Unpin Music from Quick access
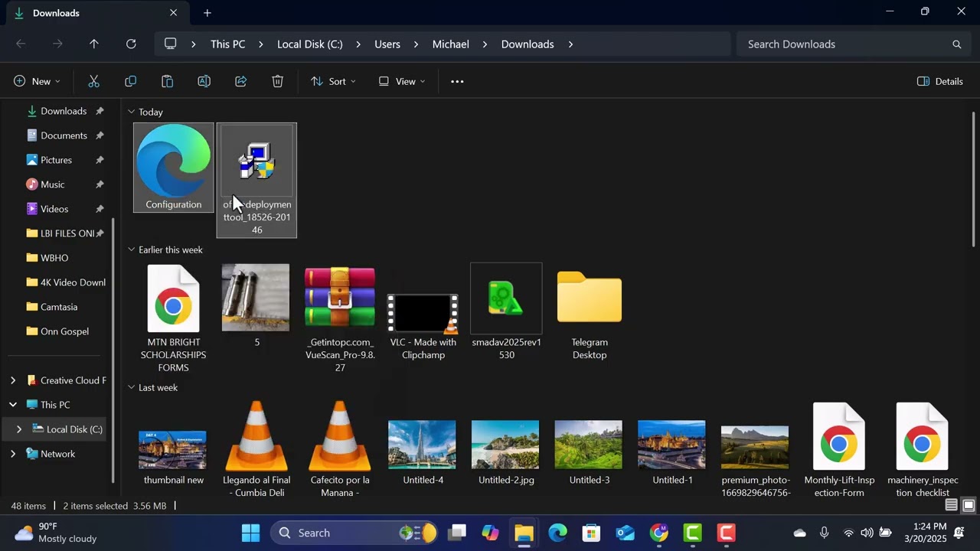Viewport: 980px width, 551px height. [100, 184]
